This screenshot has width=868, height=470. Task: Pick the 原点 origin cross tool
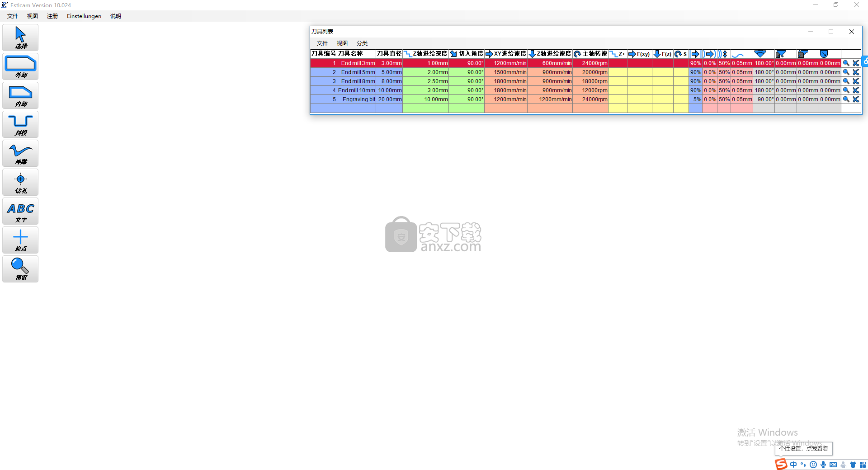click(20, 240)
